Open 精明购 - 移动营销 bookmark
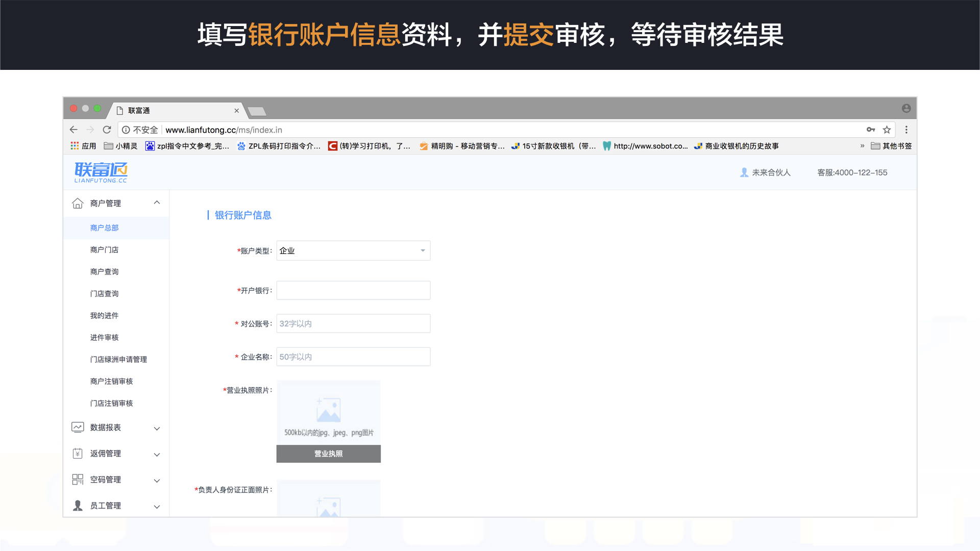This screenshot has height=551, width=980. tap(462, 146)
